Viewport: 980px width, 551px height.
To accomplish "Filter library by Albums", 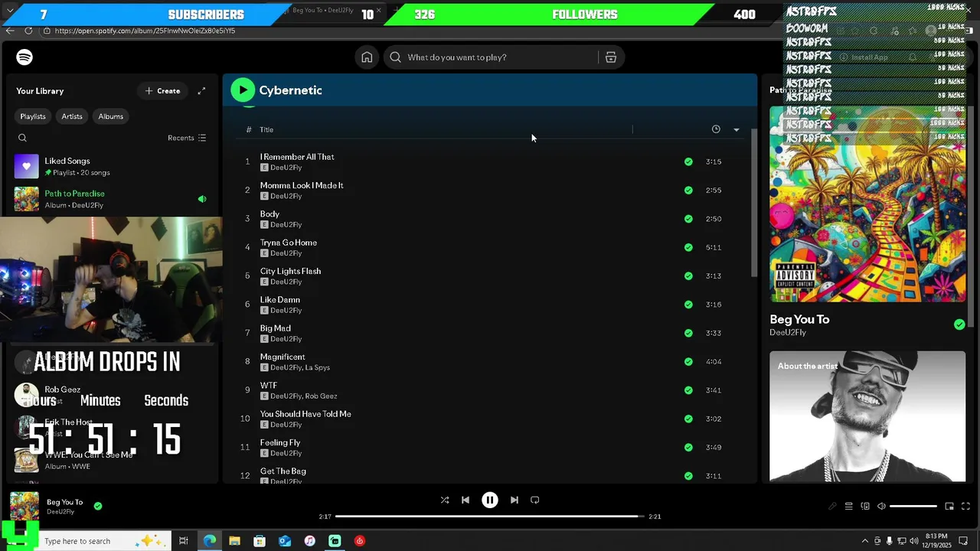I will click(x=111, y=116).
